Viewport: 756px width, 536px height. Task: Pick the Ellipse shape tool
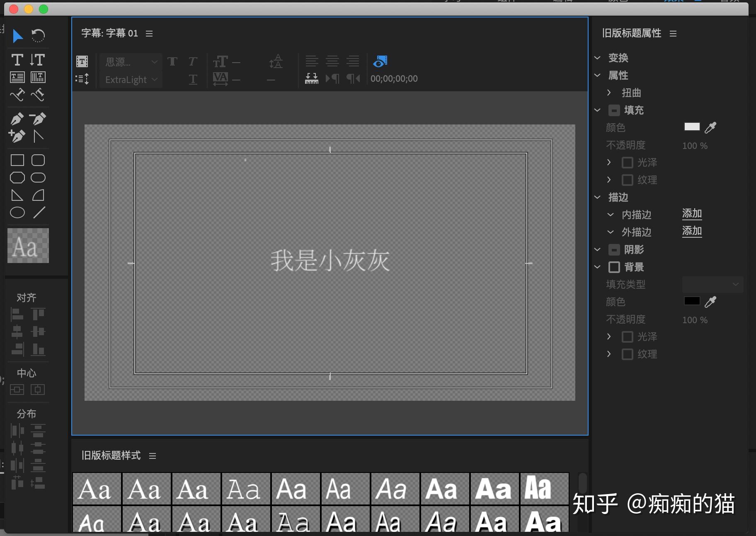point(17,213)
